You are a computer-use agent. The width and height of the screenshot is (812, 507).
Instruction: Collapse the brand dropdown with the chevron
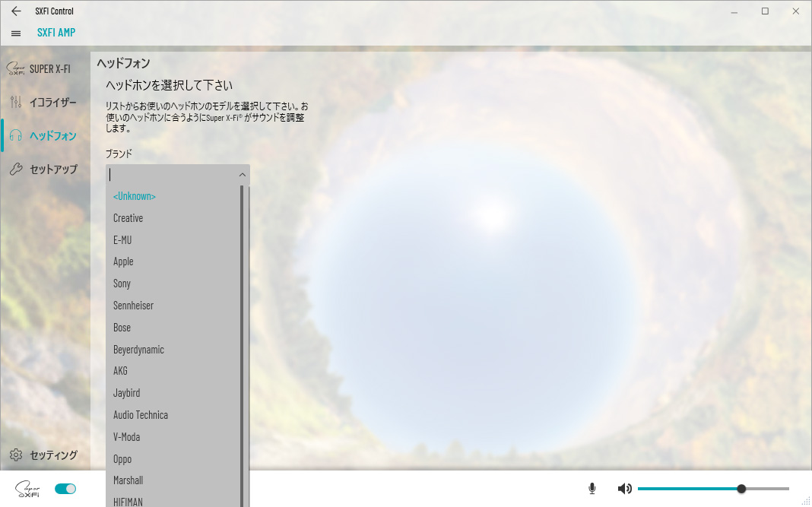[x=242, y=175]
